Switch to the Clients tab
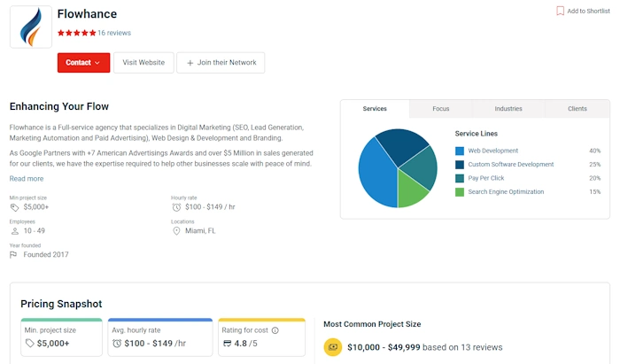 (x=577, y=109)
